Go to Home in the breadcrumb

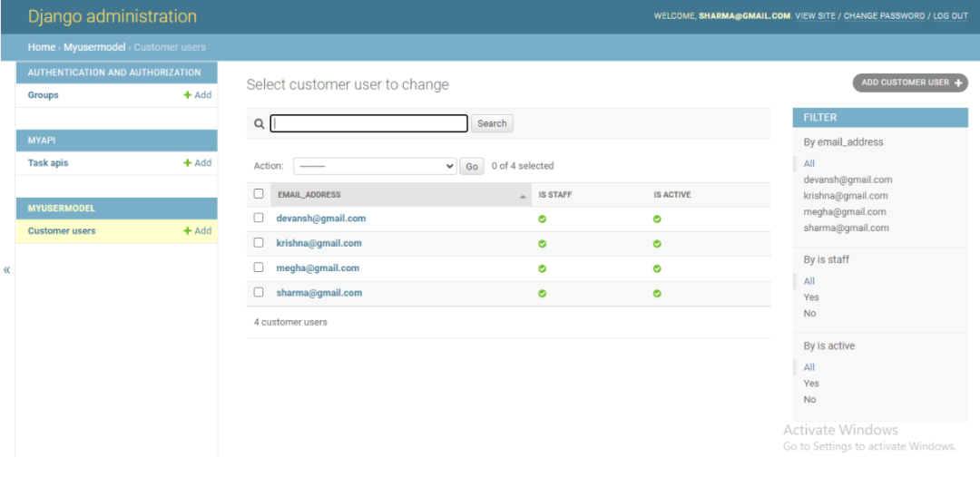point(41,47)
